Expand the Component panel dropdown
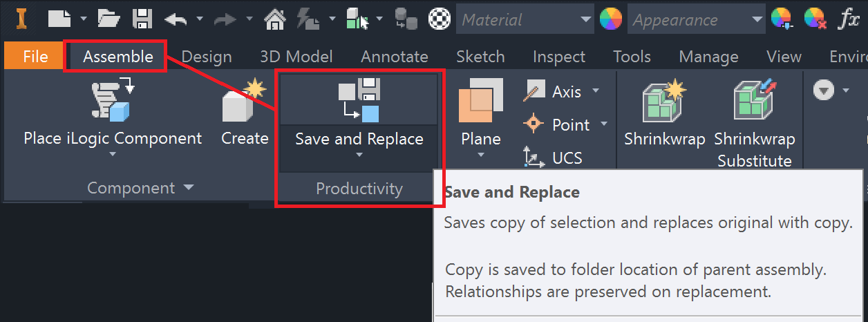 tap(189, 187)
